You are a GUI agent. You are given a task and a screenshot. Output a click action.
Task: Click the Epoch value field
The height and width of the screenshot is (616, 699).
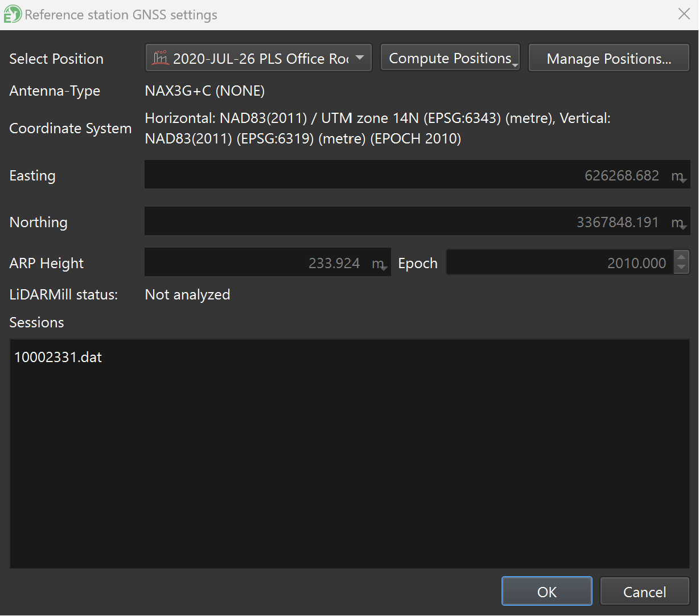[x=558, y=263]
